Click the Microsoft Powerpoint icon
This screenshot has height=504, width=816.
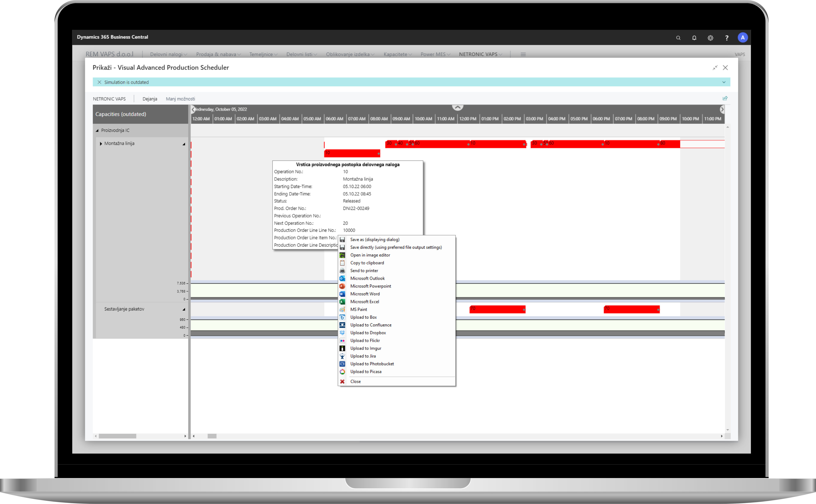[342, 286]
